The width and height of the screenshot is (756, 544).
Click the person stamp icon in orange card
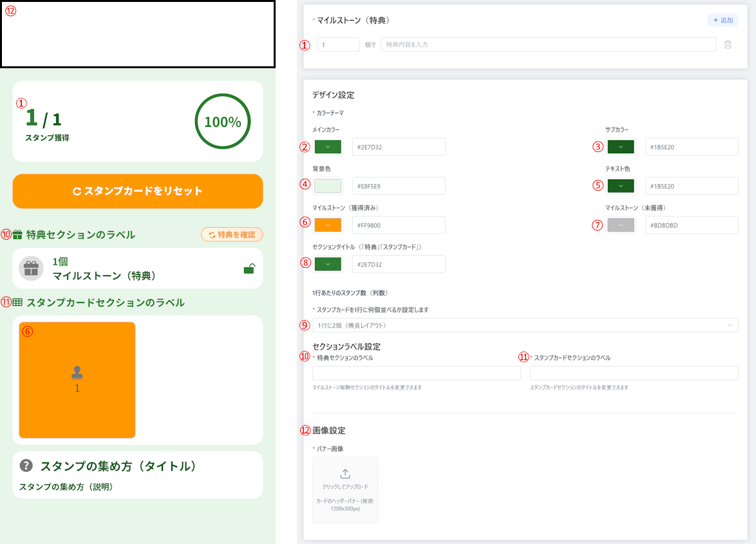pos(77,372)
